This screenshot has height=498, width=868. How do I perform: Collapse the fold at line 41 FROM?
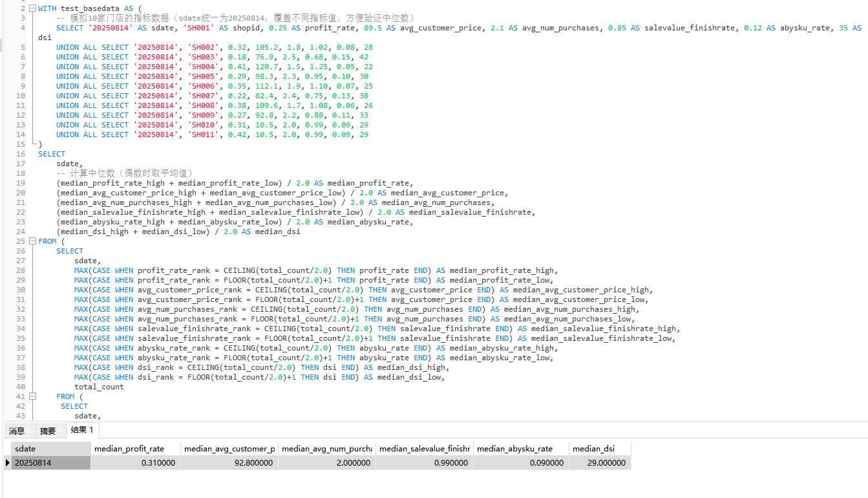pos(32,396)
